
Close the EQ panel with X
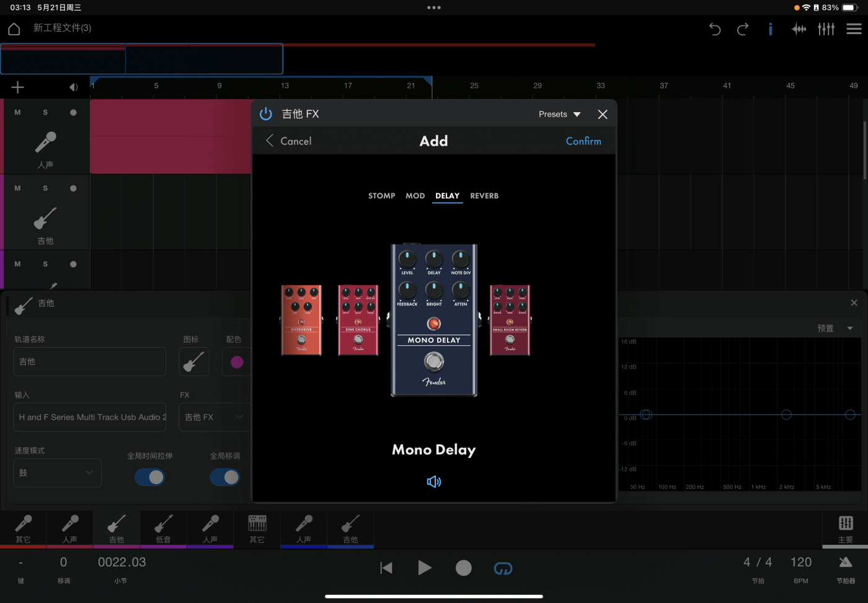[x=854, y=303]
